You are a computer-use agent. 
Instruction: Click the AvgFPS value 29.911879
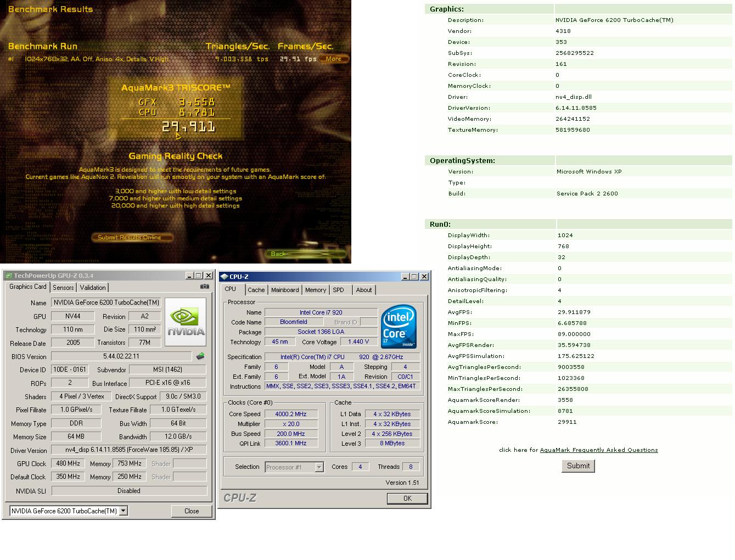[x=574, y=312]
